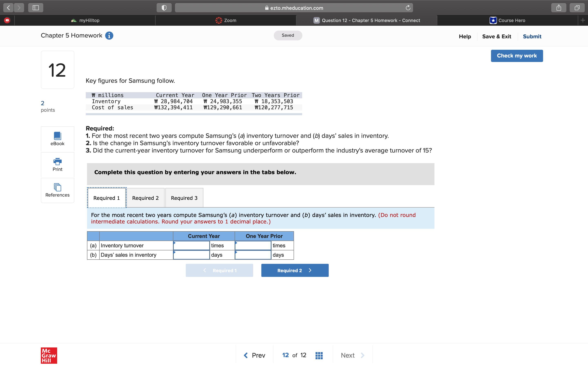
Task: Switch to the Required 2 tab
Action: (146, 198)
